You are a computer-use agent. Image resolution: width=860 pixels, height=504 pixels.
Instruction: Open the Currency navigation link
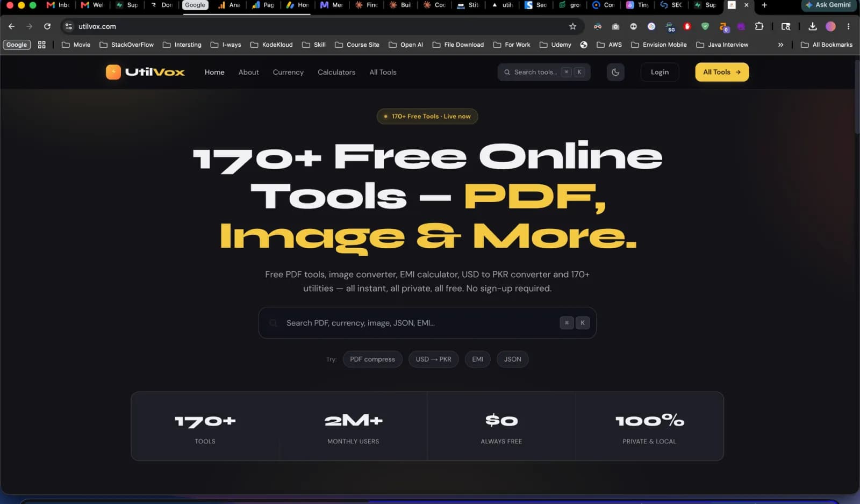click(x=288, y=72)
